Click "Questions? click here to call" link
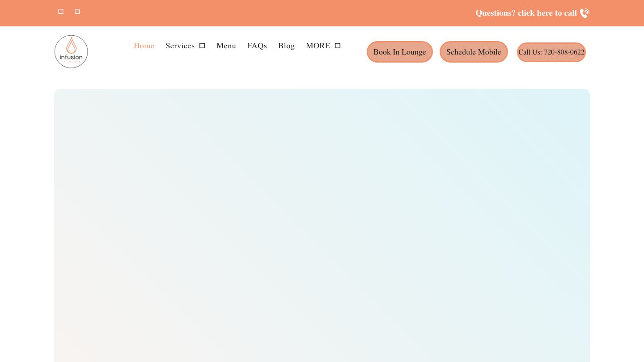Image resolution: width=644 pixels, height=362 pixels. (526, 13)
